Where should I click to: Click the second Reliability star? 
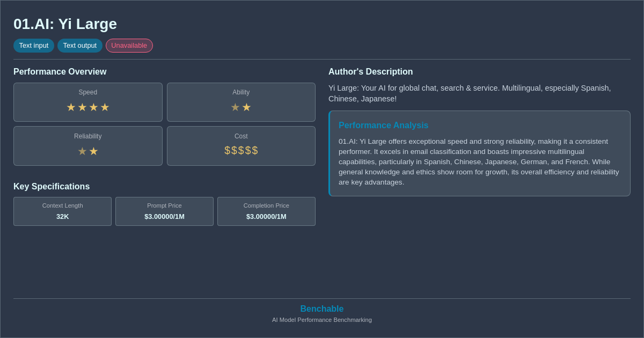(93, 151)
